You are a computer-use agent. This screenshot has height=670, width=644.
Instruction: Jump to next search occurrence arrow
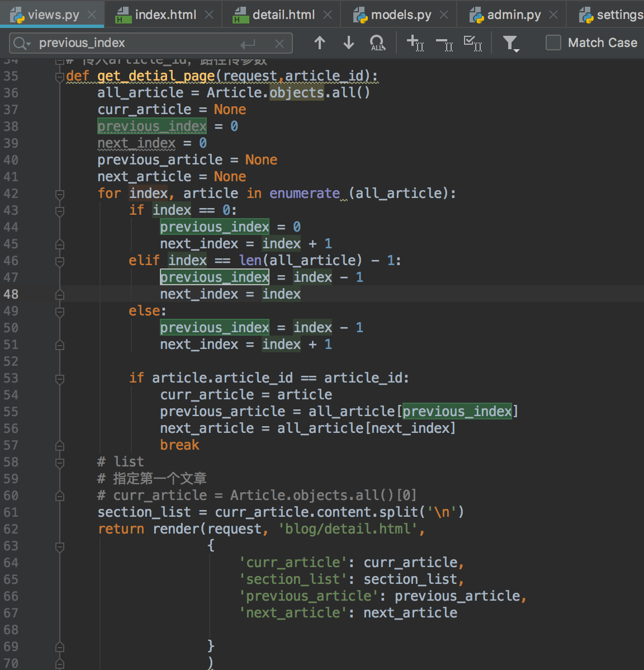click(x=349, y=43)
